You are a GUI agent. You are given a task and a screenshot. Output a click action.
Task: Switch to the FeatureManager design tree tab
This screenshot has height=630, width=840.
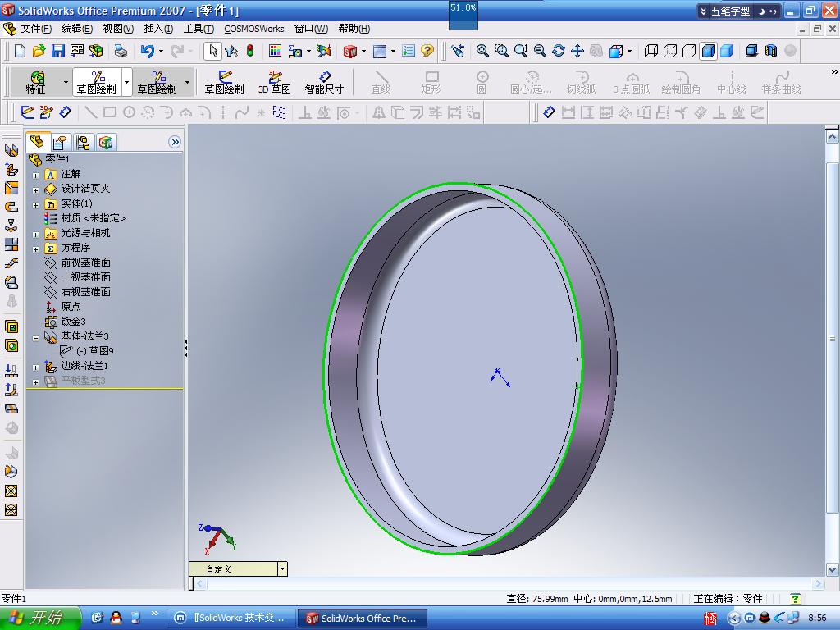[38, 141]
